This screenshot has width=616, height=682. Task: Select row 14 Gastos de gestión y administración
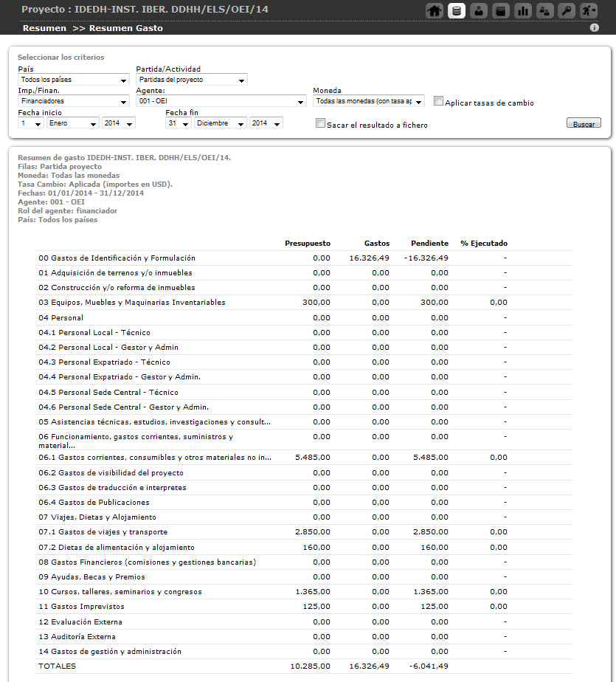point(304,652)
